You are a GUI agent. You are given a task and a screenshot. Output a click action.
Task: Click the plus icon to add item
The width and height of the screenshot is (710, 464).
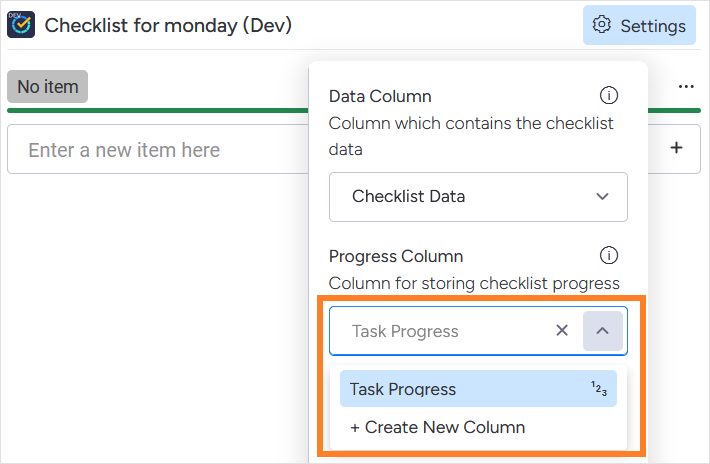point(677,149)
